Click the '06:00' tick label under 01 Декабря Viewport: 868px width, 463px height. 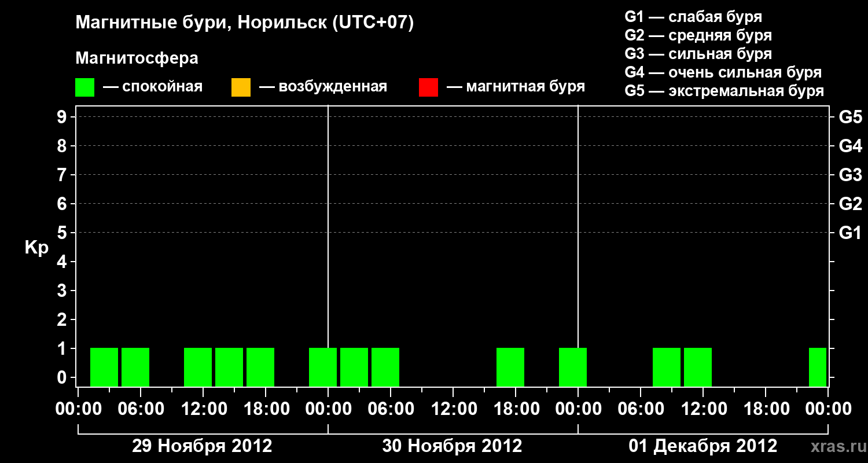[x=640, y=409]
